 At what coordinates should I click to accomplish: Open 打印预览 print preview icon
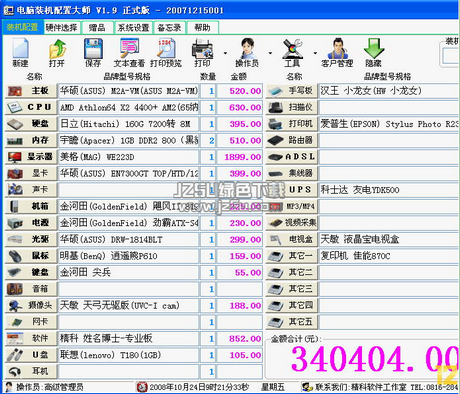tap(166, 53)
